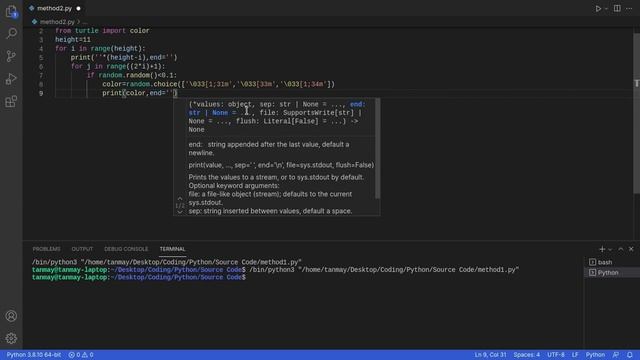This screenshot has height=360, width=640.
Task: Open errors and warnings status item
Action: click(x=81, y=355)
